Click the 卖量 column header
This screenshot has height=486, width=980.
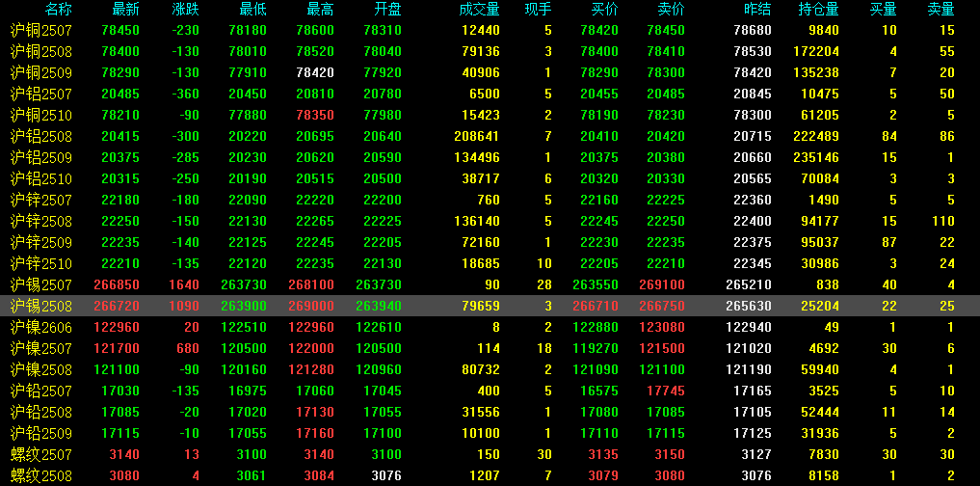click(x=941, y=10)
